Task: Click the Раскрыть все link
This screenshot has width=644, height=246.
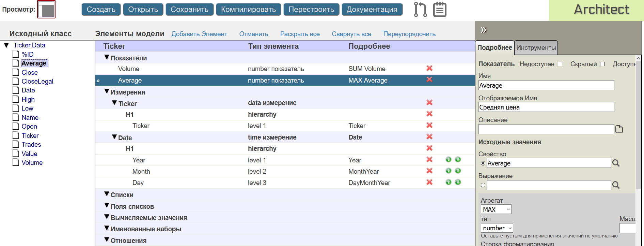Action: pyautogui.click(x=300, y=34)
